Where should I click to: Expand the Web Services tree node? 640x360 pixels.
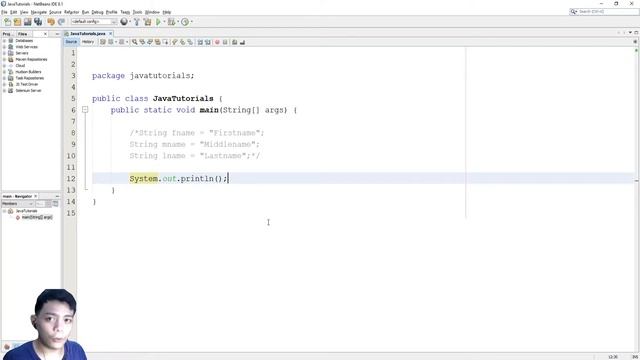click(x=4, y=47)
